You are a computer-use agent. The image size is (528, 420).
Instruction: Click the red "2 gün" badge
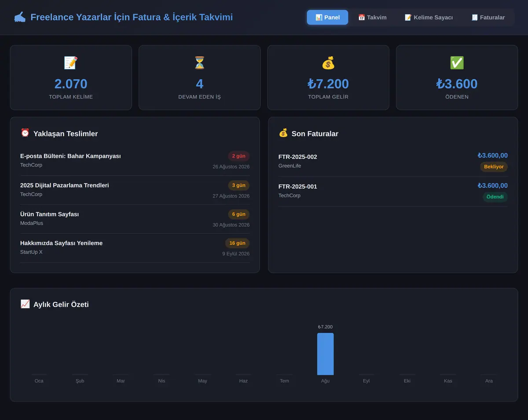pyautogui.click(x=238, y=156)
